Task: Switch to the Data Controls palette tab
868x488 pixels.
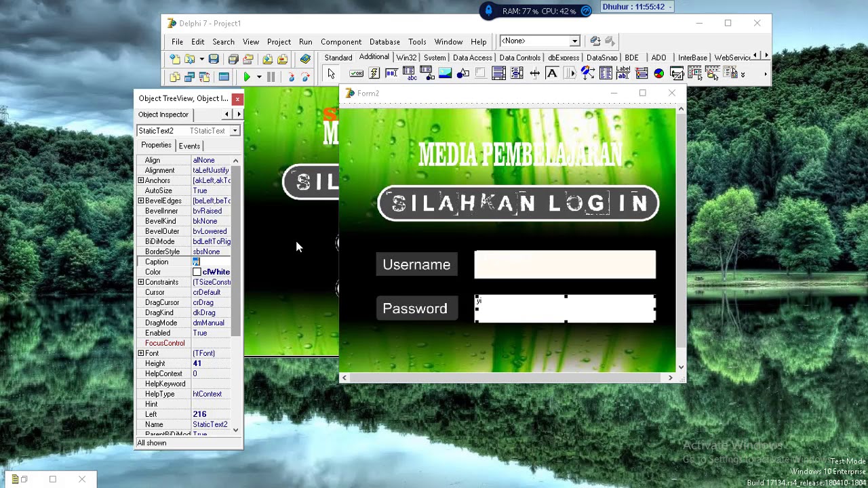Action: click(x=519, y=58)
